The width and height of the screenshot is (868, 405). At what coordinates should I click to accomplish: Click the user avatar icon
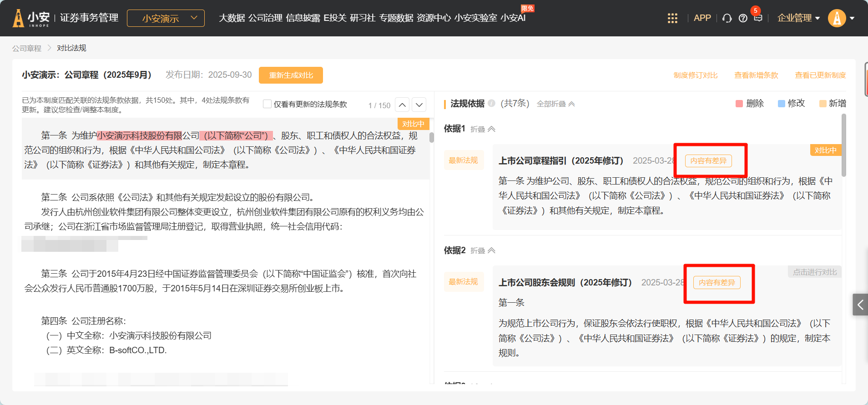click(x=837, y=18)
